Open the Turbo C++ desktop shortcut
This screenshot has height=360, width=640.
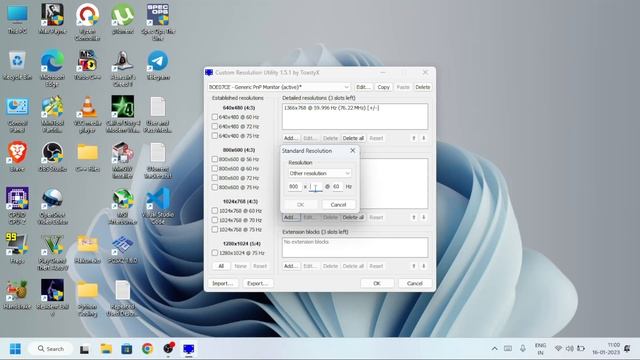[x=87, y=65]
